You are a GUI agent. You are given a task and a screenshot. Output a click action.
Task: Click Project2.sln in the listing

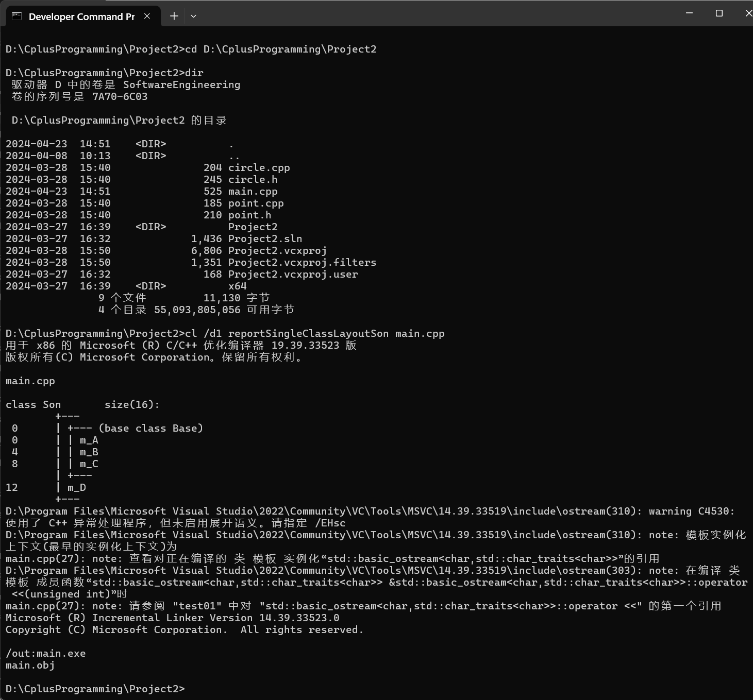click(x=265, y=239)
